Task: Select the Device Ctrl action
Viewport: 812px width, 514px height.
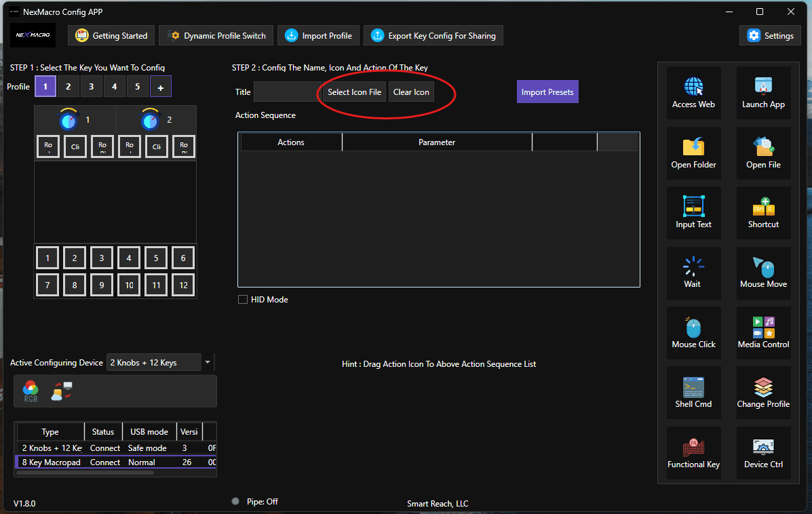Action: 763,453
